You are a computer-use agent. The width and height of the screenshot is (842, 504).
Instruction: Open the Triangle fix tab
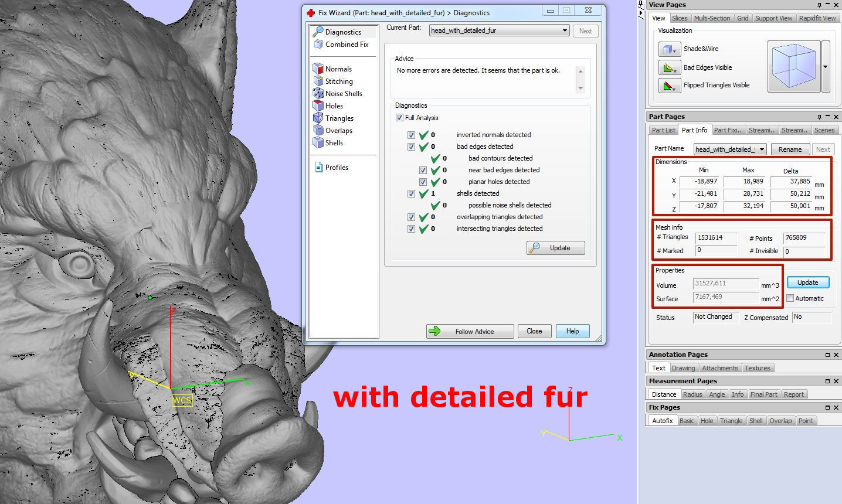pos(731,421)
